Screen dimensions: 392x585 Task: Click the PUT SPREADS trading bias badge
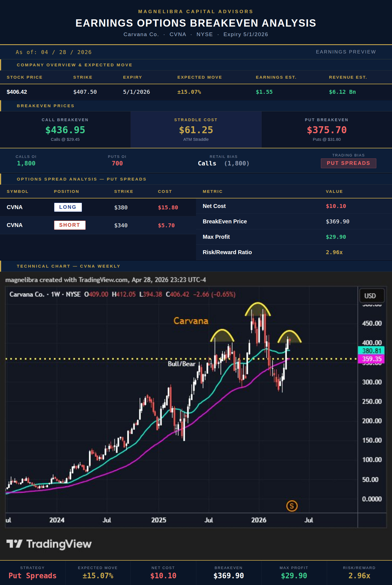(x=348, y=163)
